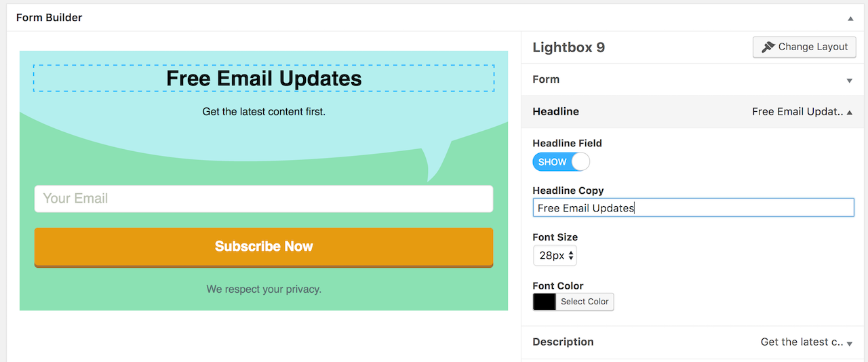Expand the Form section arrow
The height and width of the screenshot is (362, 868).
(849, 80)
